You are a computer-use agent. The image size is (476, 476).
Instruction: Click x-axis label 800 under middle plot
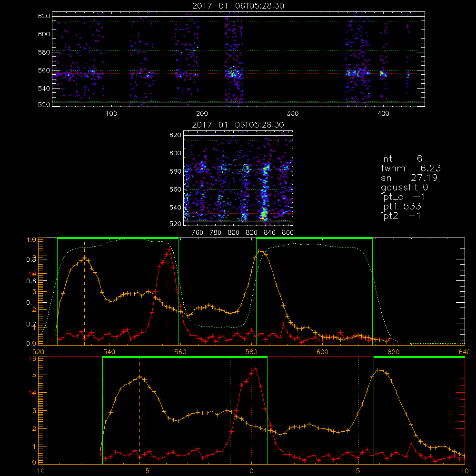point(233,233)
